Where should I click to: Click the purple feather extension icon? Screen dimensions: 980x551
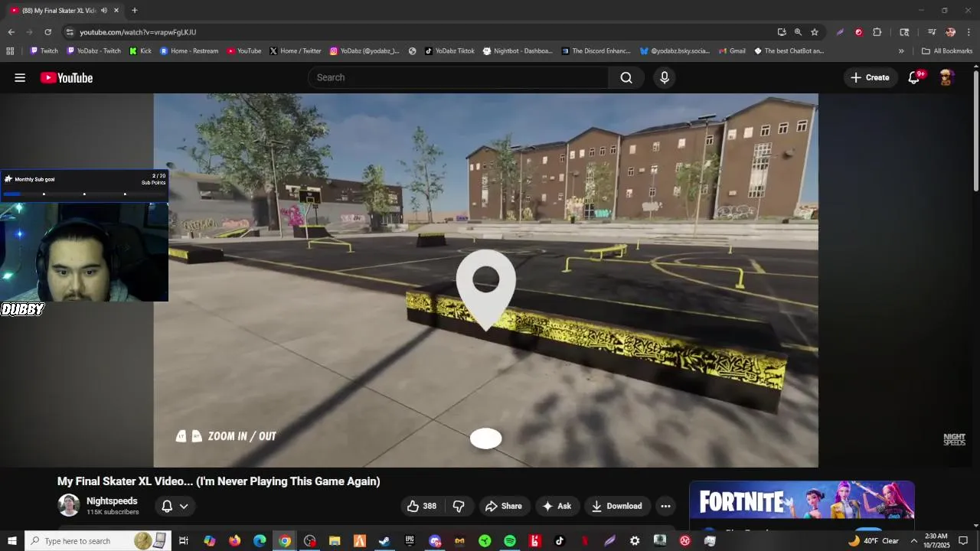(840, 32)
